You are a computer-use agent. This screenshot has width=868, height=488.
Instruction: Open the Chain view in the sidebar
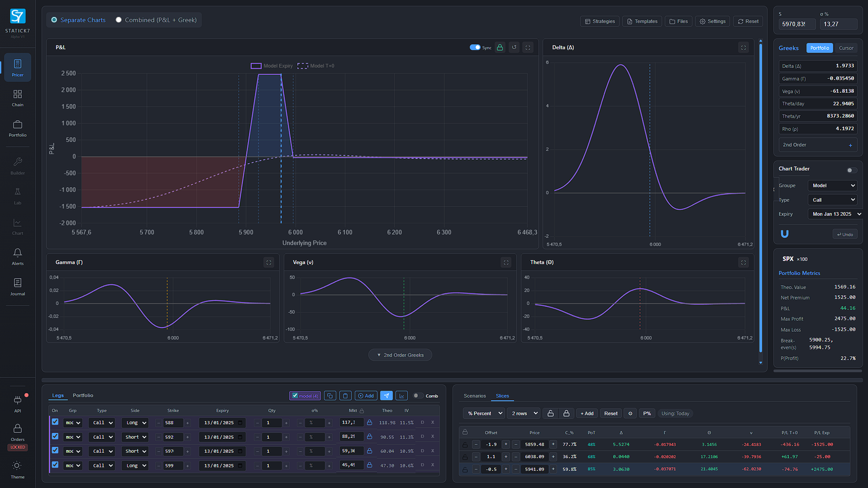(x=17, y=98)
